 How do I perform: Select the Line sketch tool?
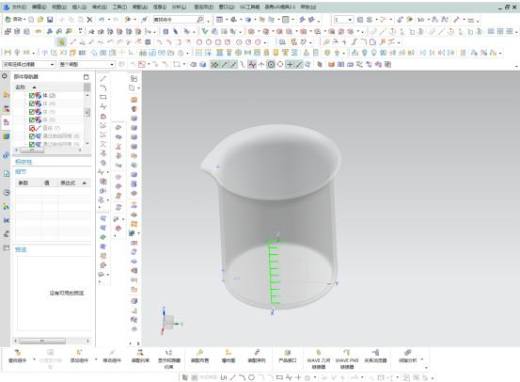(x=103, y=79)
